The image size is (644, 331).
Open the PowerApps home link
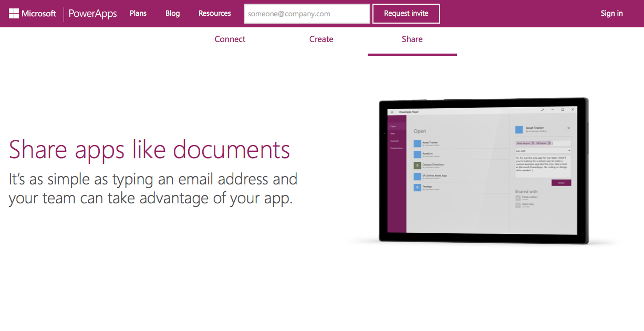93,14
